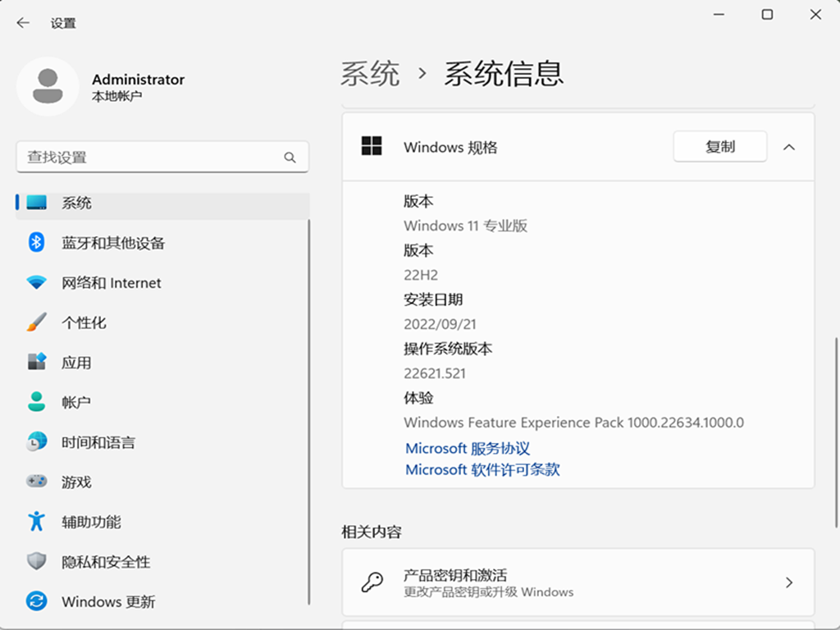Collapse the Windows 规格 section
Image resolution: width=840 pixels, height=630 pixels.
pos(788,147)
